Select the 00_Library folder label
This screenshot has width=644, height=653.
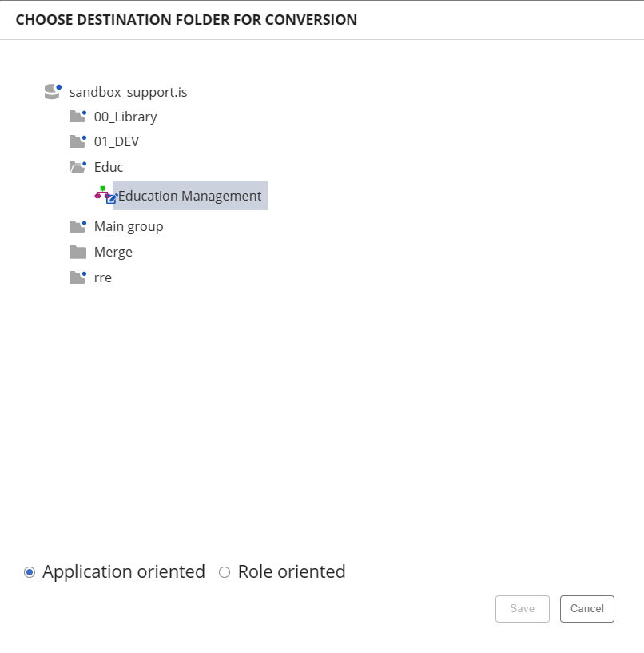tap(125, 117)
